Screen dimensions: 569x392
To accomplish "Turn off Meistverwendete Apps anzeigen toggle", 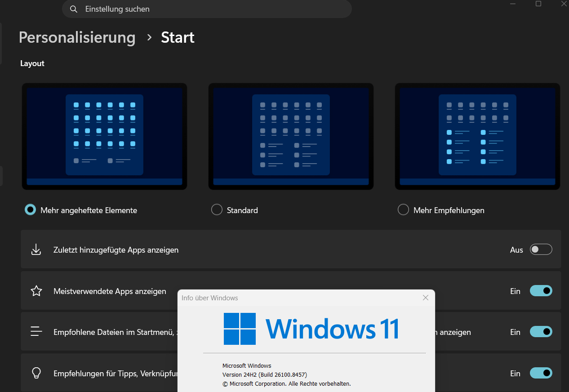I will click(541, 291).
